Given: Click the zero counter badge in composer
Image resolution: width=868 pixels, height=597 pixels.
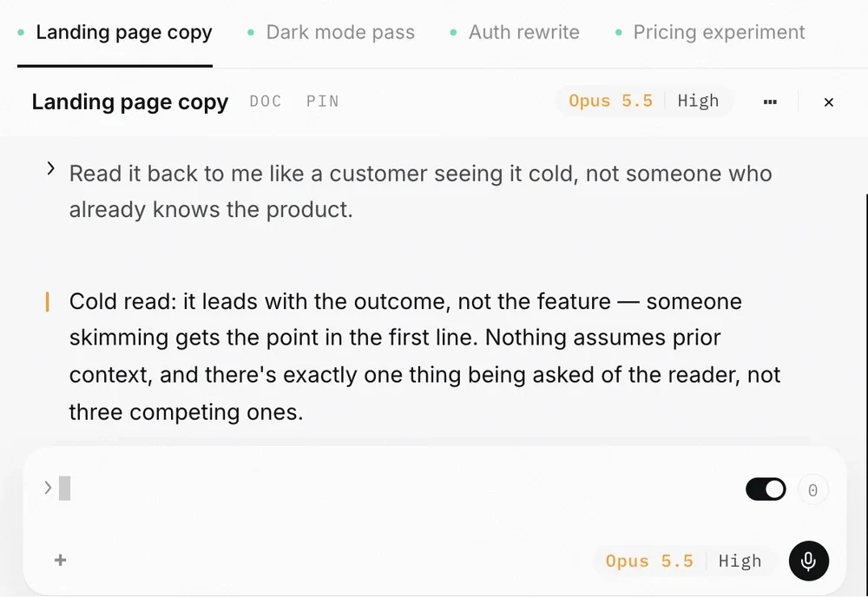Looking at the screenshot, I should 812,489.
